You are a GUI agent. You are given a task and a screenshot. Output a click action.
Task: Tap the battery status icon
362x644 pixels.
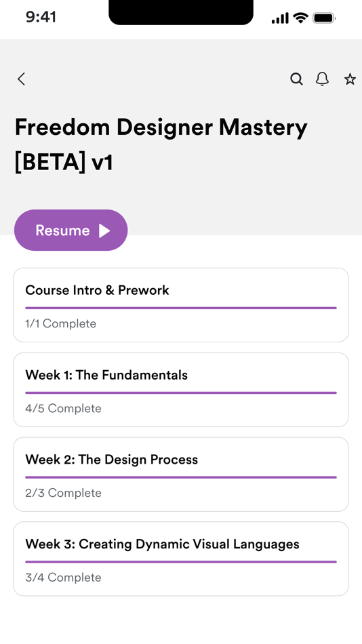(324, 18)
